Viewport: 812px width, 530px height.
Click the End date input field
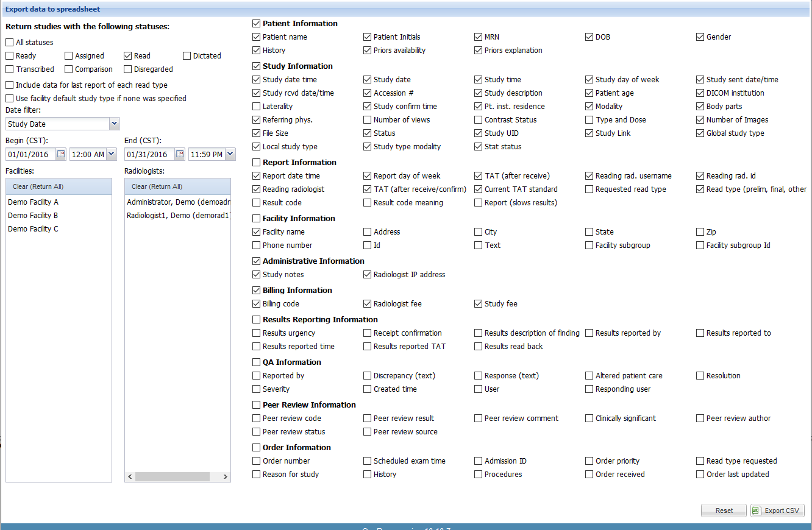click(149, 154)
